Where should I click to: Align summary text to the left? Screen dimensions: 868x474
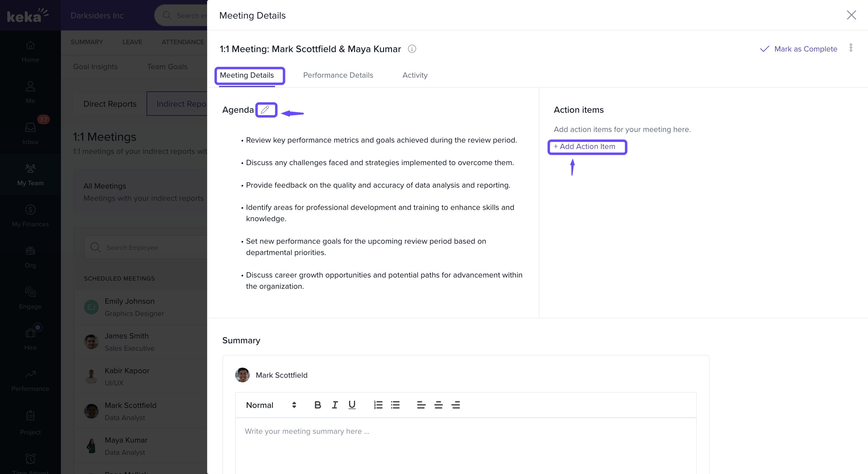[421, 405]
